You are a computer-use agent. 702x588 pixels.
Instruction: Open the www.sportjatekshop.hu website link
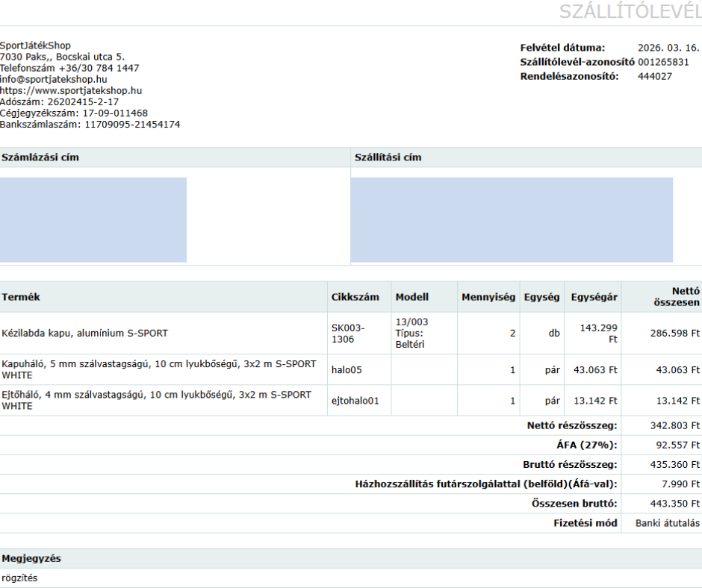click(71, 90)
